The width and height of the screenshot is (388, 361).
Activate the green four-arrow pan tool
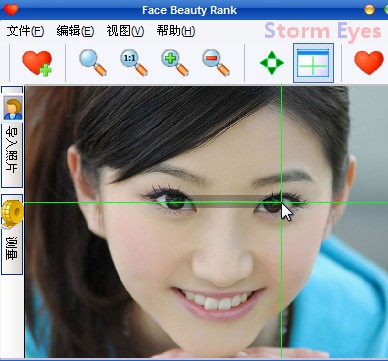pyautogui.click(x=272, y=63)
